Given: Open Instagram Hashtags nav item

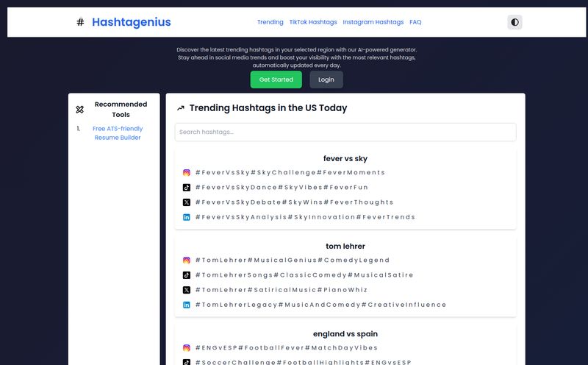Looking at the screenshot, I should [373, 22].
